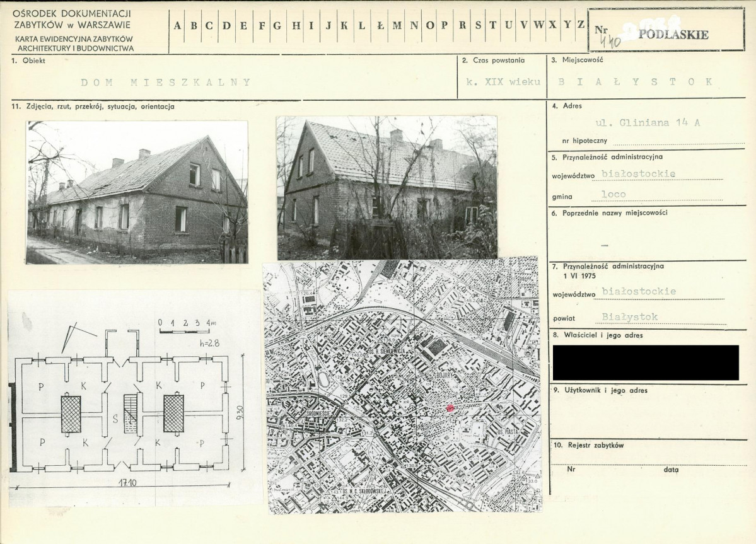Click the object field reading DOM MIESZKALNY
The height and width of the screenshot is (544, 756).
point(166,82)
